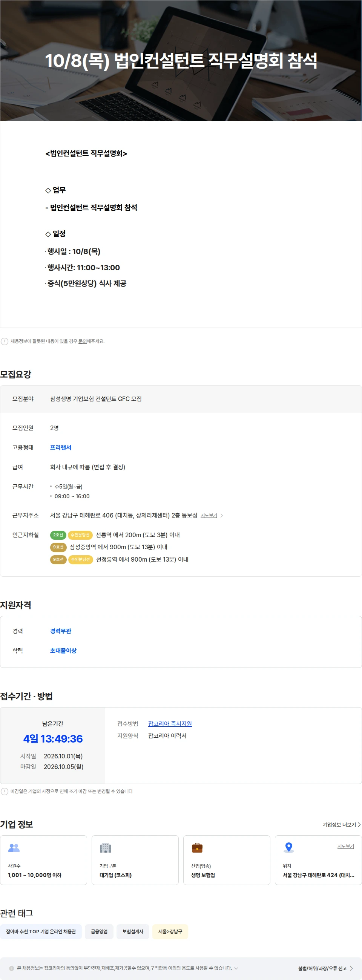
Task: Click the building icon on the 기업구분 card
Action: click(106, 848)
